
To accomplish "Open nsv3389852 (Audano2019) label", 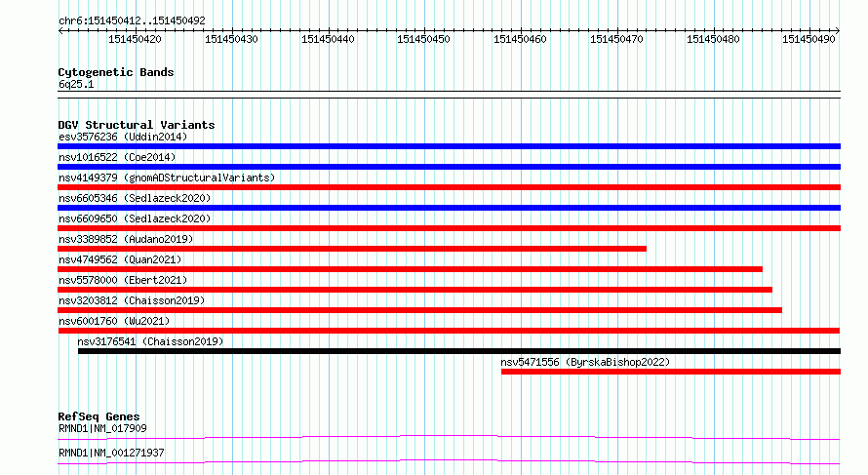I will click(x=126, y=239).
